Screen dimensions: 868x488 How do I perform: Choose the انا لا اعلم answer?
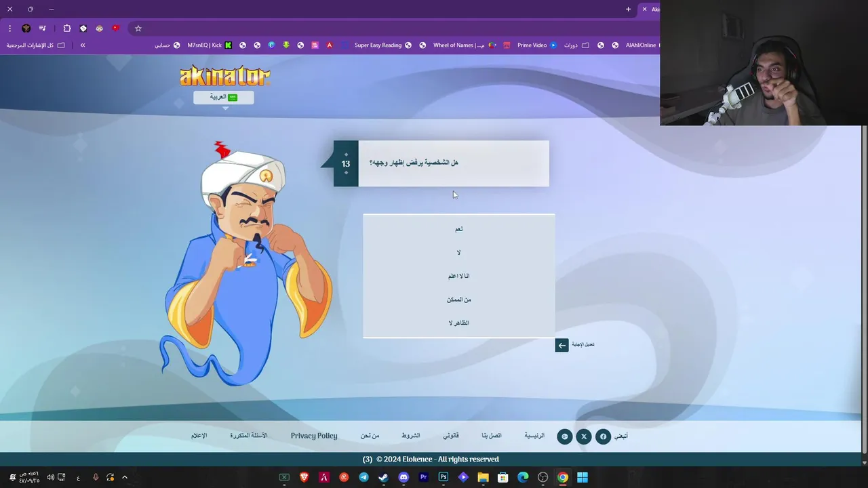(x=459, y=276)
